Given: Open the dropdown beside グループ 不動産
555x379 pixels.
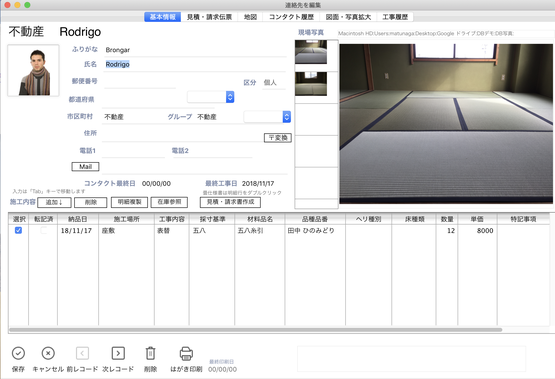Looking at the screenshot, I should click(287, 116).
